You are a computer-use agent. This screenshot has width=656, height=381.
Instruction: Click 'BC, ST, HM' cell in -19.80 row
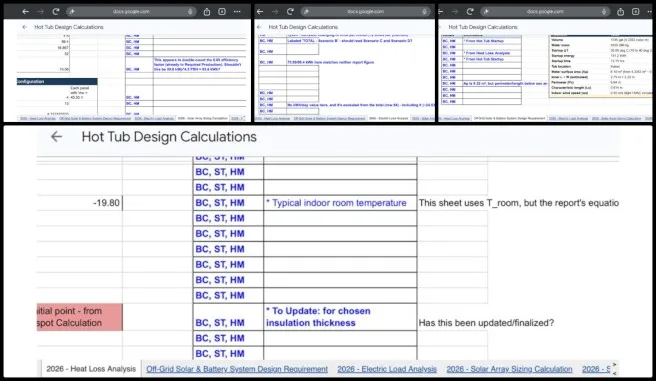tap(228, 203)
